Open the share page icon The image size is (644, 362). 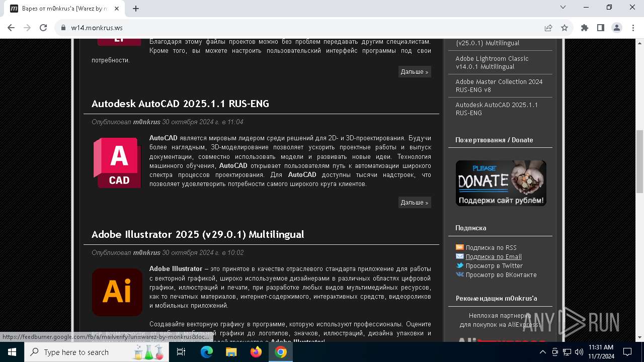click(548, 28)
